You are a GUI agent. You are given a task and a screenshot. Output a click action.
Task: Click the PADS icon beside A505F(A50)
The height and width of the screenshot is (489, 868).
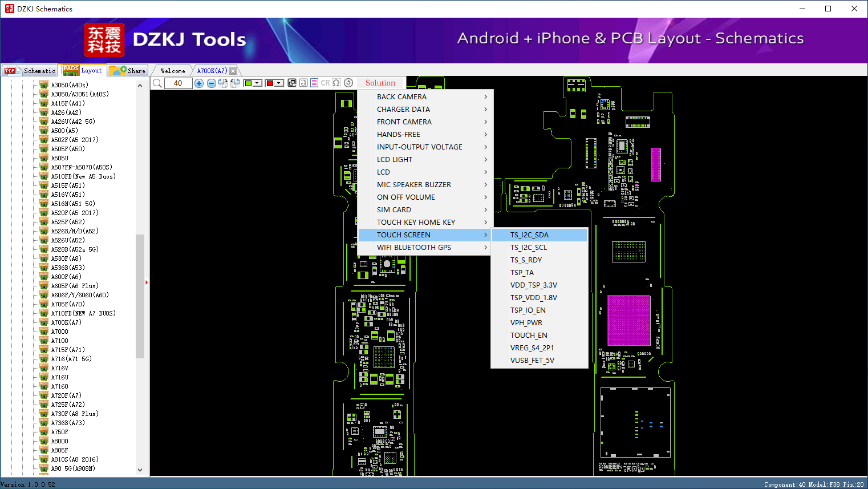point(44,149)
